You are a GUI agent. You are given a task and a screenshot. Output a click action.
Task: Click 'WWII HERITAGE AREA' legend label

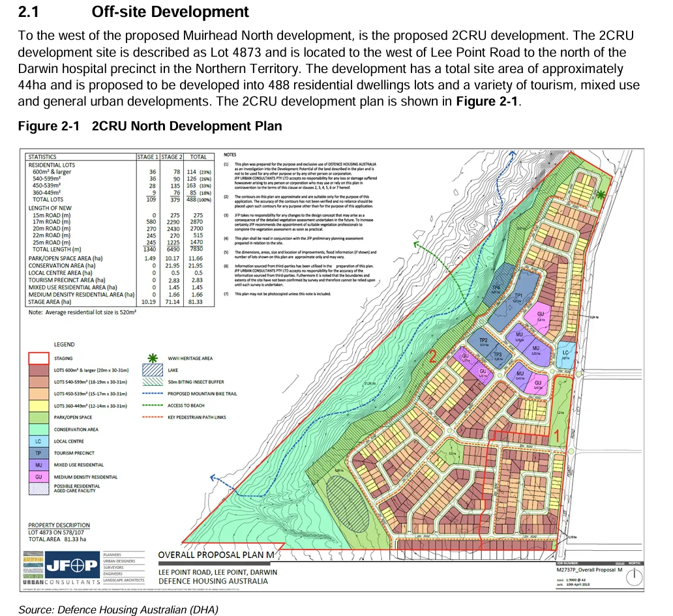(190, 358)
